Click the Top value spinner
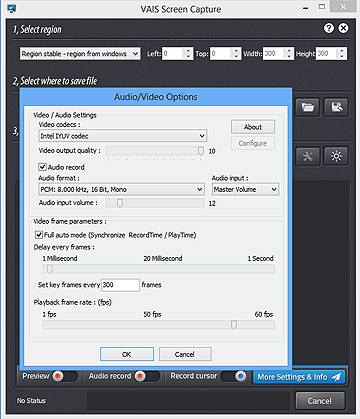 (x=236, y=54)
